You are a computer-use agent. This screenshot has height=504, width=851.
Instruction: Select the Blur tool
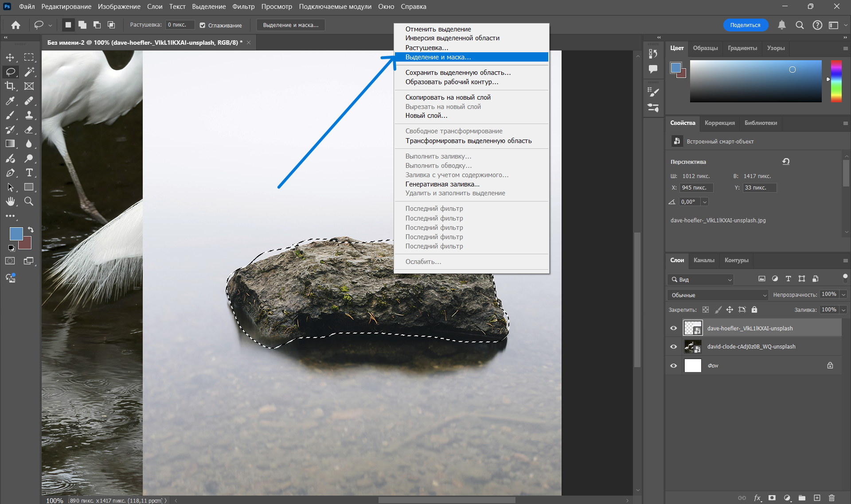coord(29,144)
